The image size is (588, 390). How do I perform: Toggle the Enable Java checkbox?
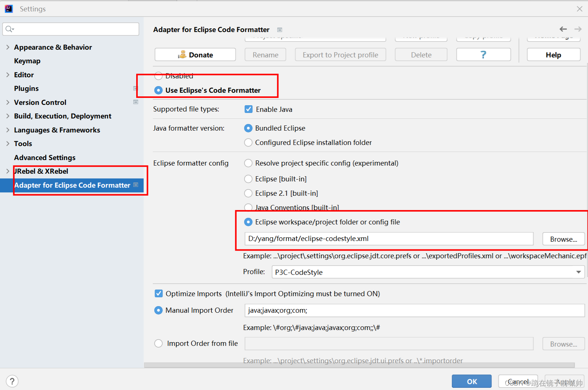coord(249,109)
